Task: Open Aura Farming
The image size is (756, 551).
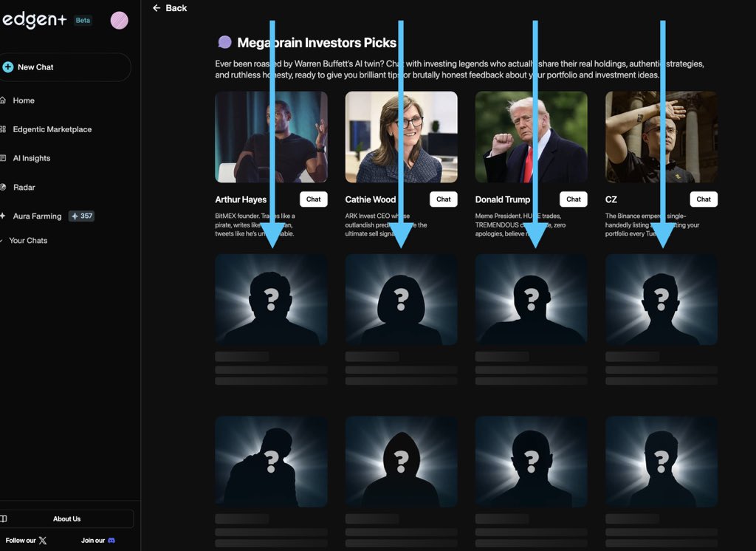Action: pyautogui.click(x=37, y=216)
